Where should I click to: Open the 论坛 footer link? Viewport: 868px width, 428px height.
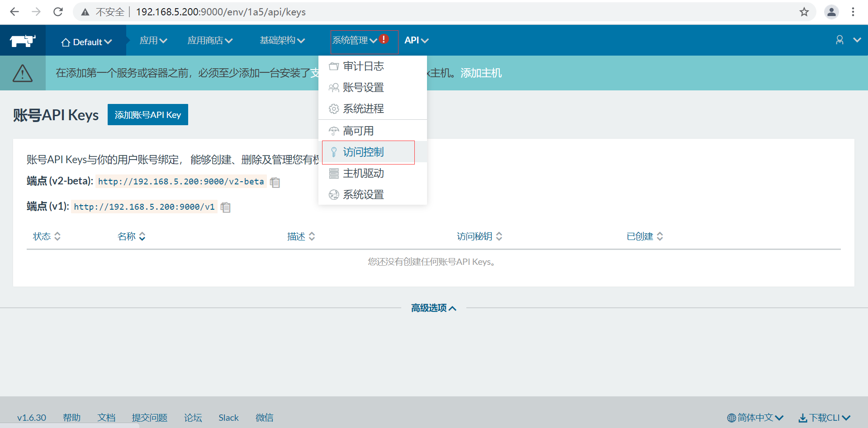click(x=193, y=418)
